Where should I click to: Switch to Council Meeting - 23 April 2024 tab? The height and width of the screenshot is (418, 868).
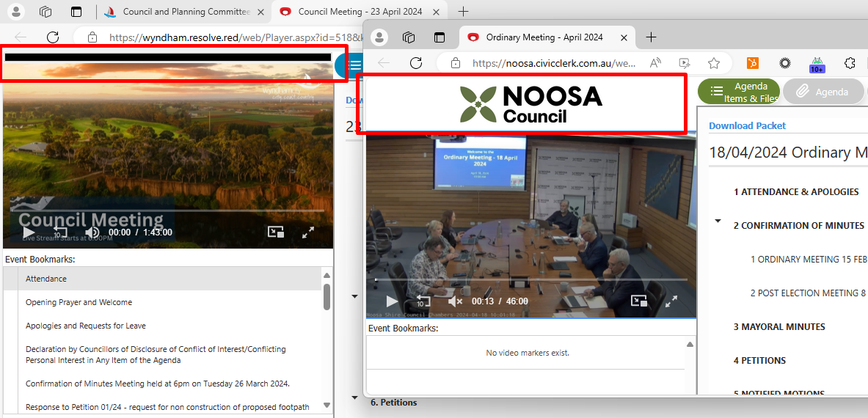tap(360, 12)
